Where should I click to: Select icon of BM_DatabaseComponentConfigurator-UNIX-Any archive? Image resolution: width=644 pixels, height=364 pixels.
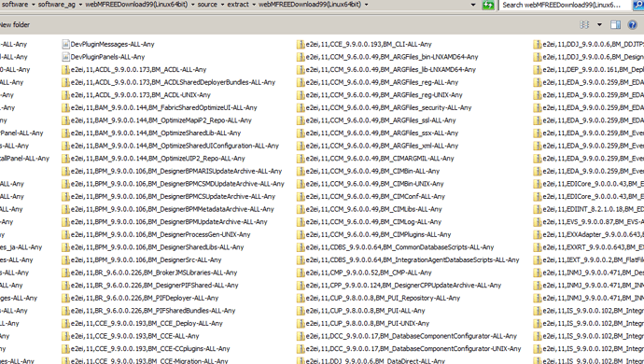(301, 349)
